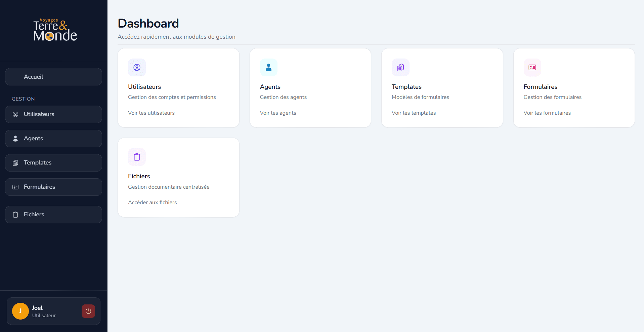Open the Templates card title

[406, 87]
